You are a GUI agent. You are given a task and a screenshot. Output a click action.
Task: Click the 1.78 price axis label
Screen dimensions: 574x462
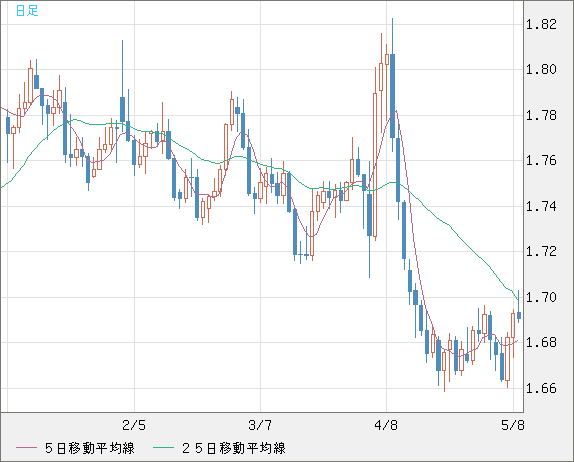541,115
